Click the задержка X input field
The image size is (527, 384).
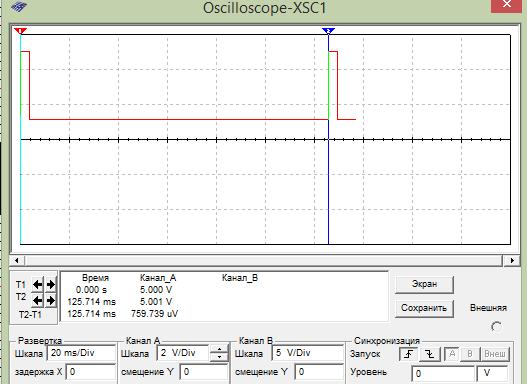point(91,372)
